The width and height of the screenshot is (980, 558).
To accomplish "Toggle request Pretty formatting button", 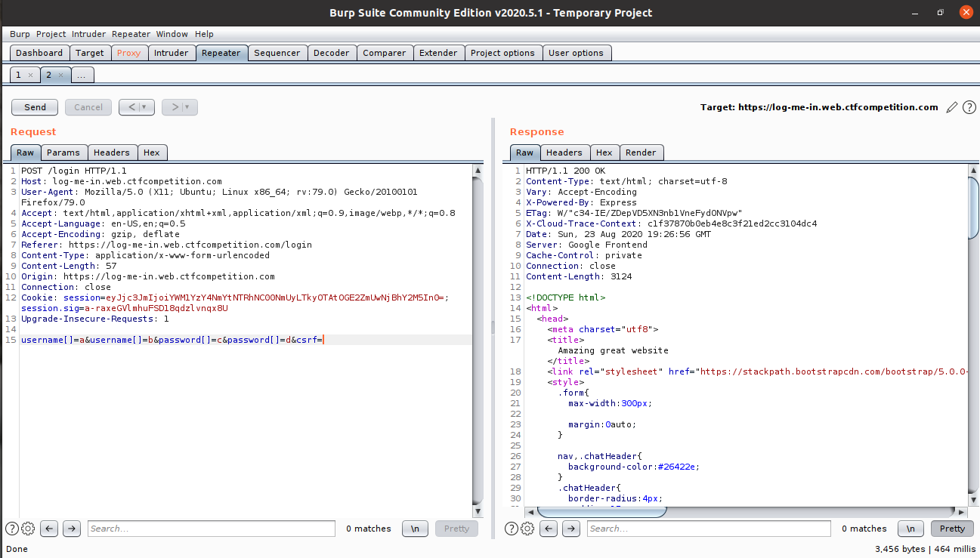I will click(456, 529).
